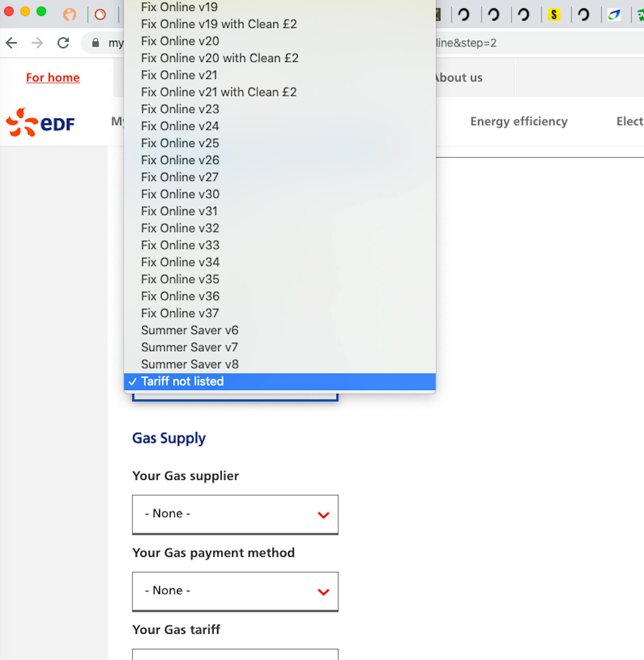
Task: Choose Fix Online v20 with Clean £2
Action: point(280,58)
